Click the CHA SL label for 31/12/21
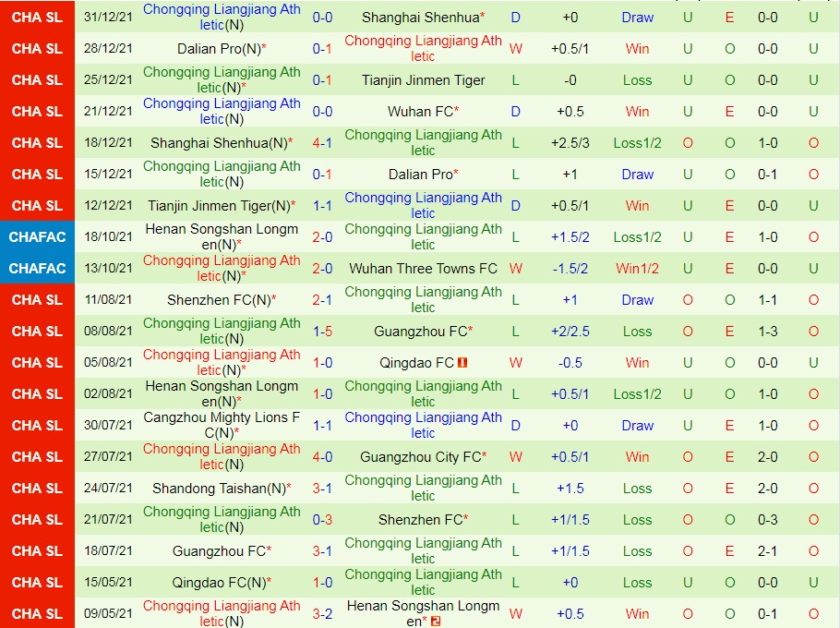The width and height of the screenshot is (840, 628). 38,18
